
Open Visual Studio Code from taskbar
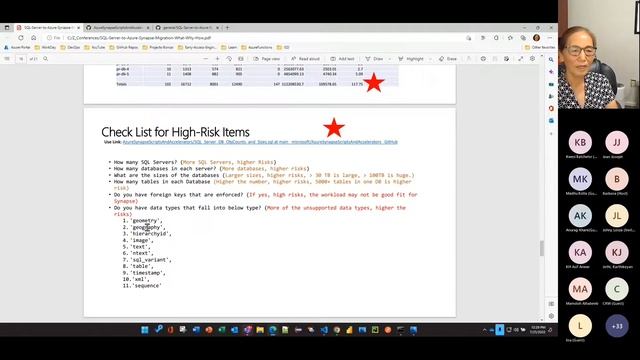(x=324, y=330)
